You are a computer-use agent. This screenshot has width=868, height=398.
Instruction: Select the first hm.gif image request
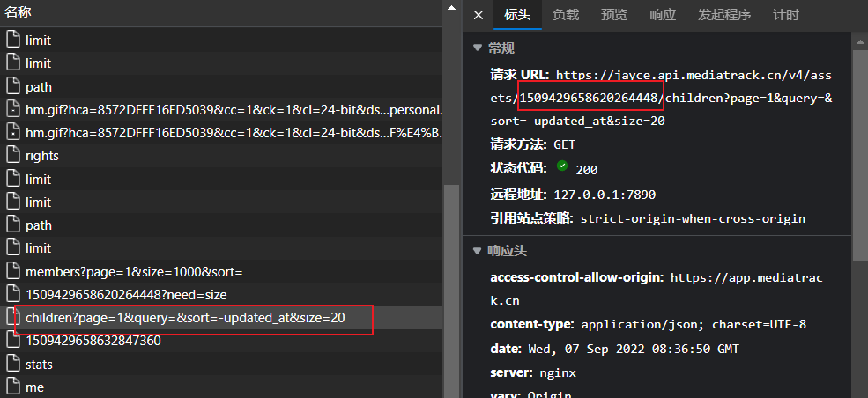point(234,110)
